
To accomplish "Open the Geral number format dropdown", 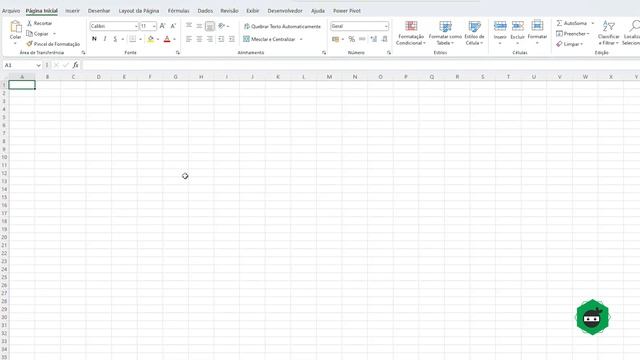I will coord(386,26).
